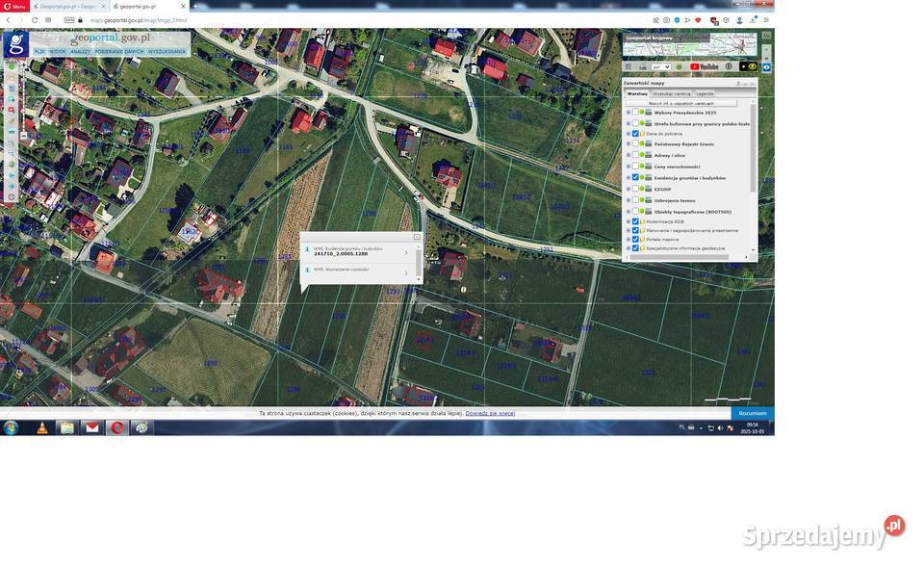
Task: Open VLC player from the taskbar
Action: coord(41,427)
